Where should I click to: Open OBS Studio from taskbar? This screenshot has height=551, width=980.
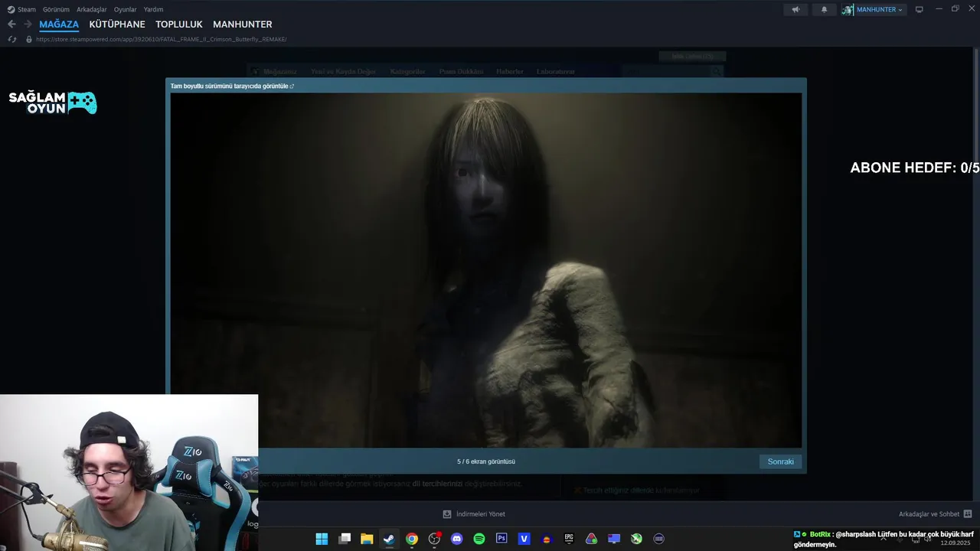point(435,539)
